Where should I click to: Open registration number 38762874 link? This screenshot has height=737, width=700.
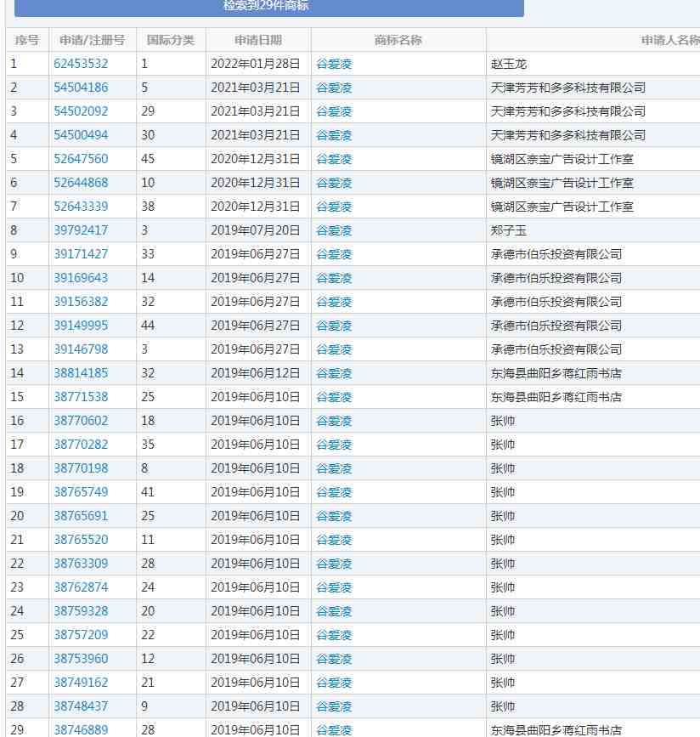81,587
